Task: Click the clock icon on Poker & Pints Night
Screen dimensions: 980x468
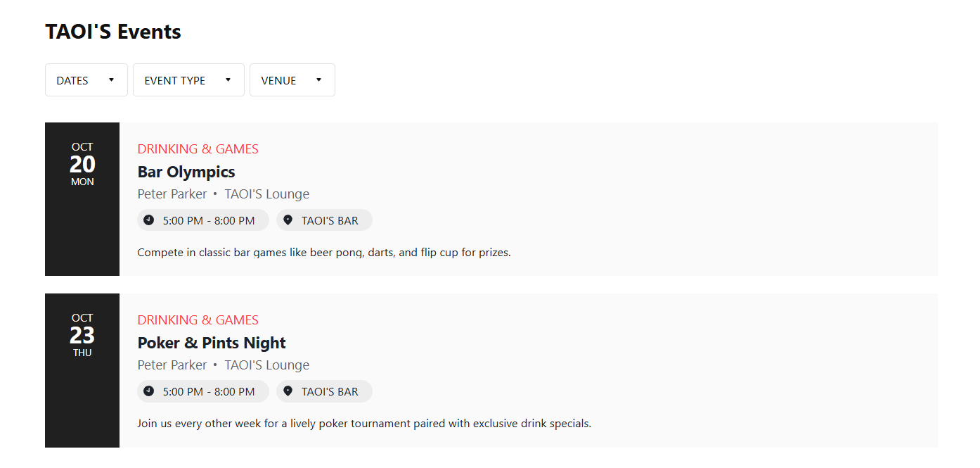Action: click(148, 391)
